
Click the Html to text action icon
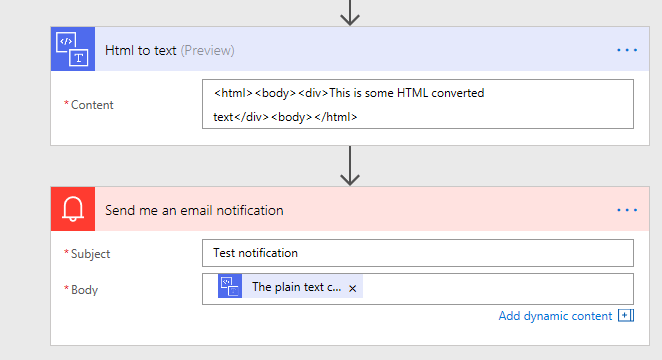73,49
